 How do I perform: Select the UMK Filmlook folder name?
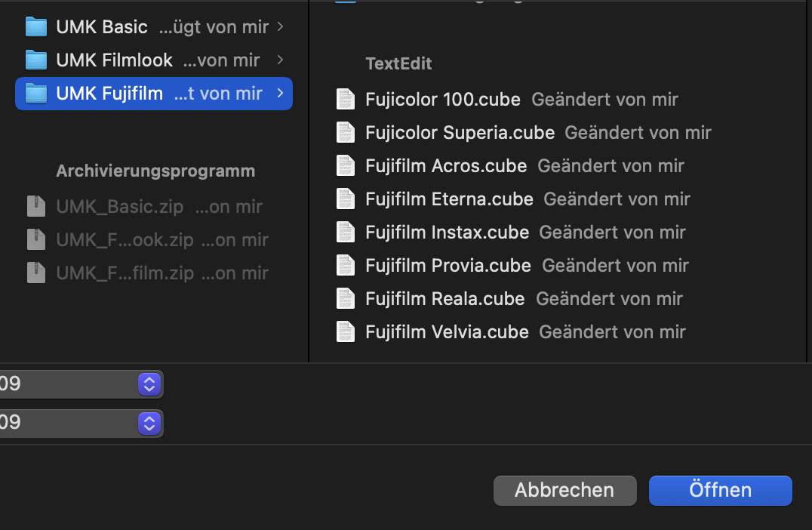[x=115, y=60]
